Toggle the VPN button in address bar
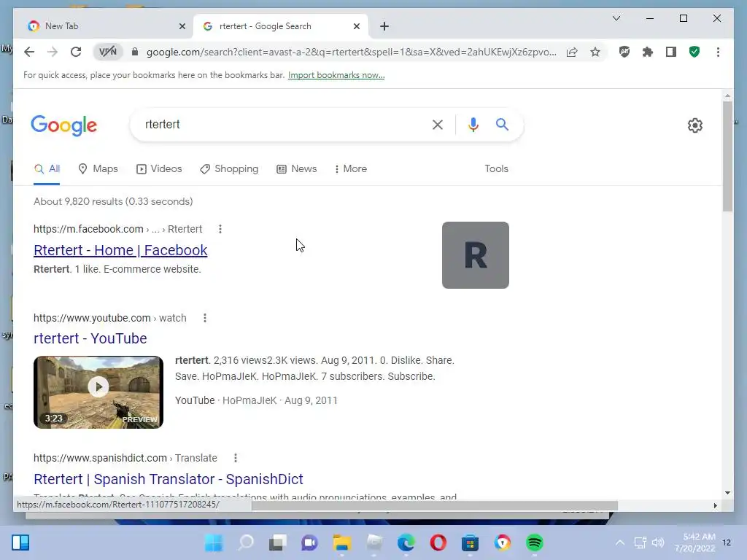This screenshot has height=560, width=747. click(108, 52)
